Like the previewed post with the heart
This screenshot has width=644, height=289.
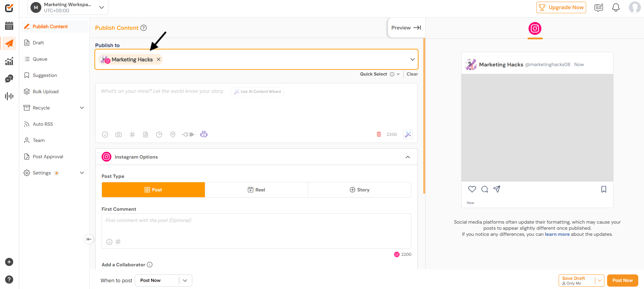(472, 189)
